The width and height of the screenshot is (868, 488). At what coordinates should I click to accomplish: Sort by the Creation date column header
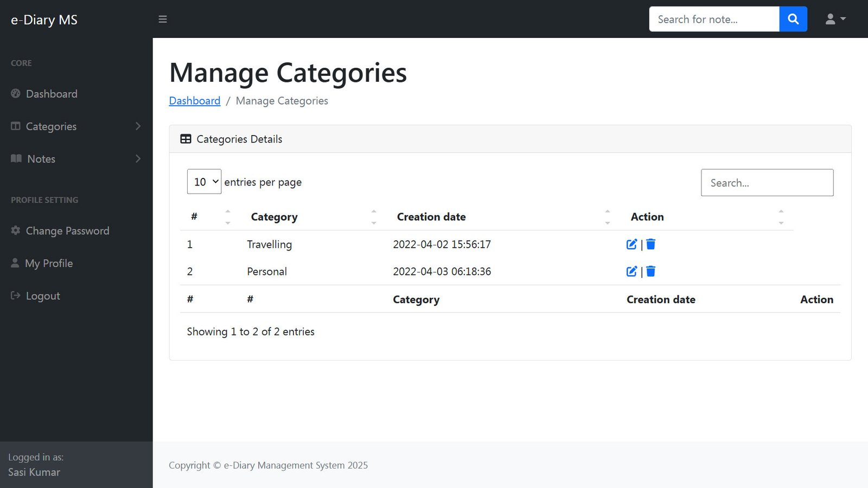503,217
